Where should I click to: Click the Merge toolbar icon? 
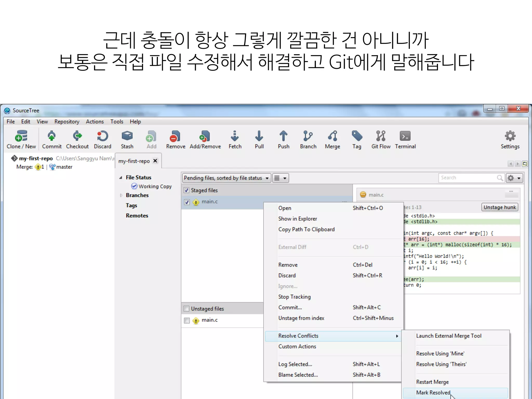332,136
